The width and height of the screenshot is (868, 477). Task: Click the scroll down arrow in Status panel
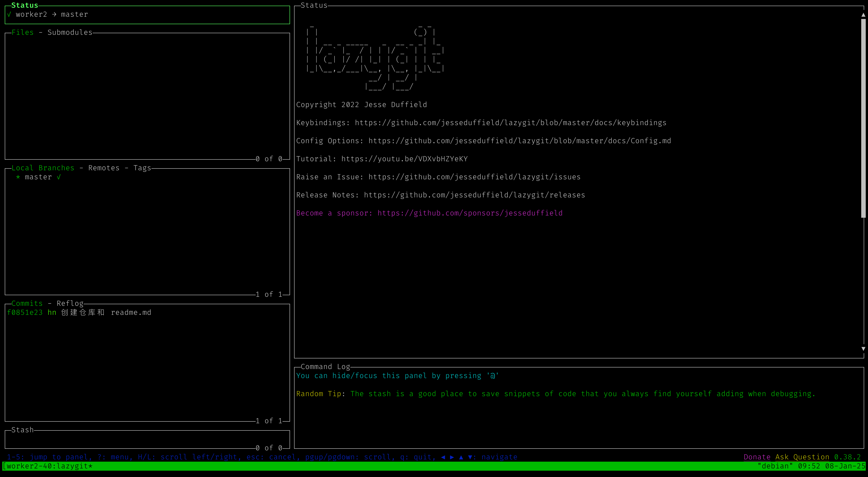pos(863,349)
